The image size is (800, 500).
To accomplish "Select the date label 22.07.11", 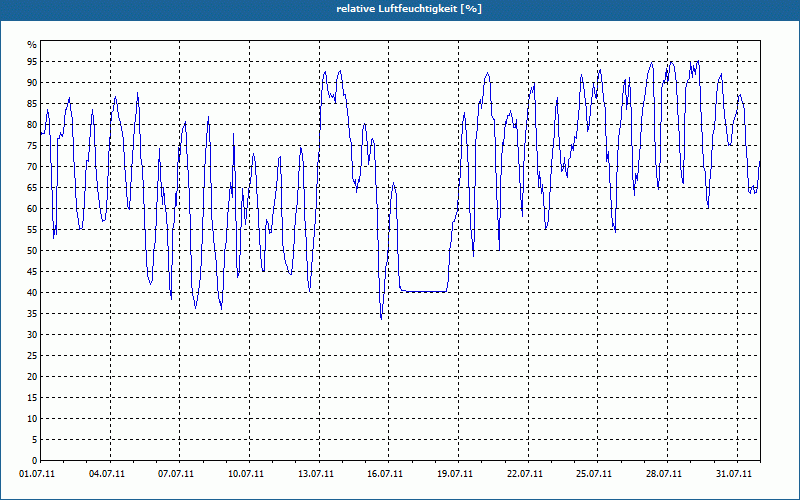I will click(524, 474).
